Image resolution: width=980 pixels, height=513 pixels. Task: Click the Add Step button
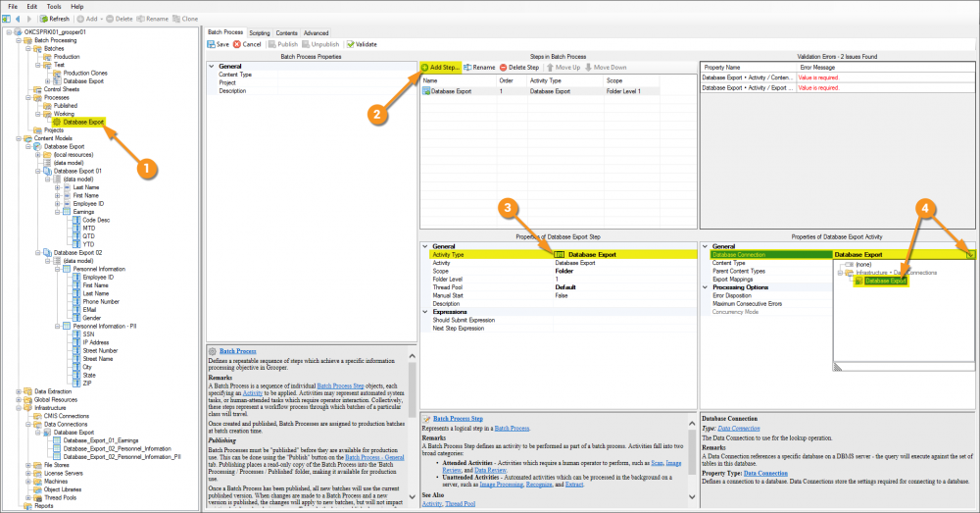coord(441,67)
